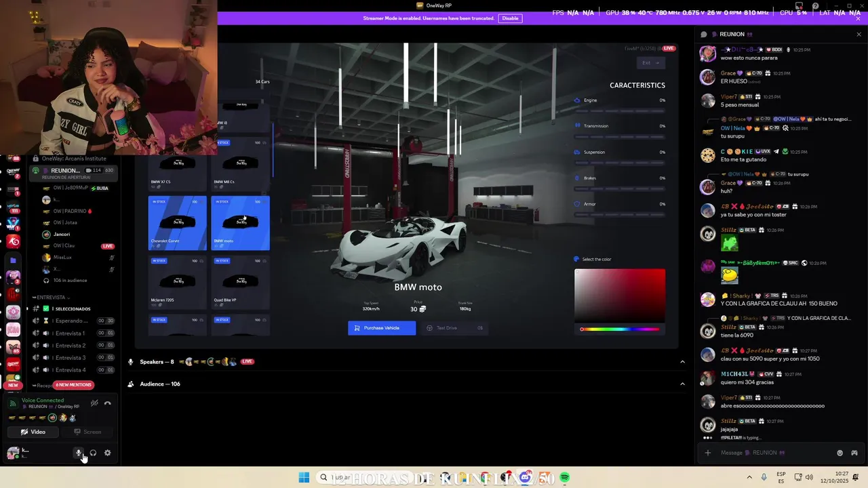The image size is (868, 488).
Task: Open Discord from taskbar
Action: [525, 478]
